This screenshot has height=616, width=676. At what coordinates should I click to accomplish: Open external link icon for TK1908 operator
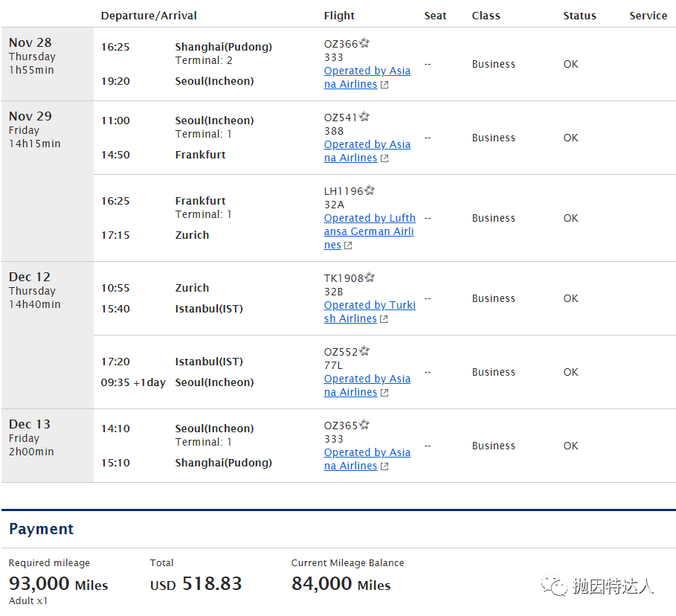384,319
